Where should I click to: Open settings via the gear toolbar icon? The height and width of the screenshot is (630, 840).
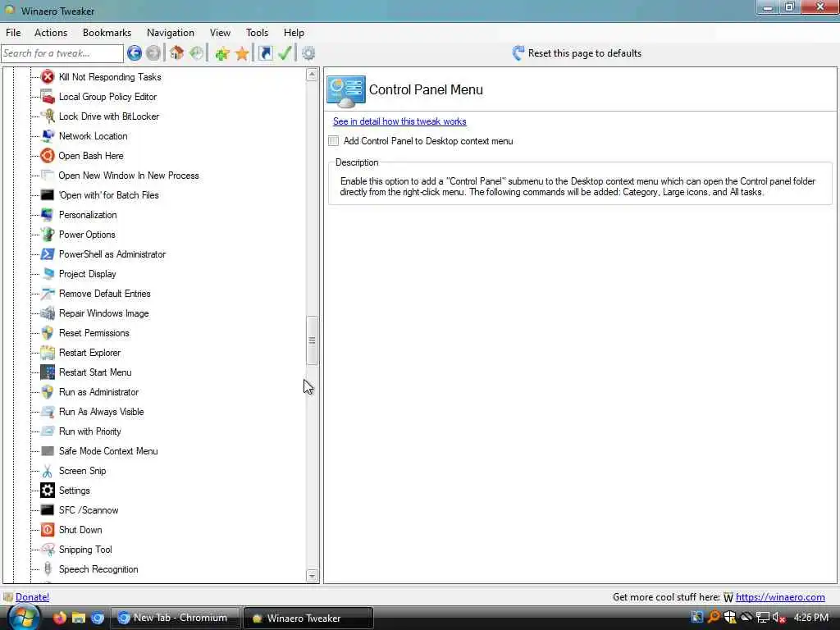pos(308,53)
